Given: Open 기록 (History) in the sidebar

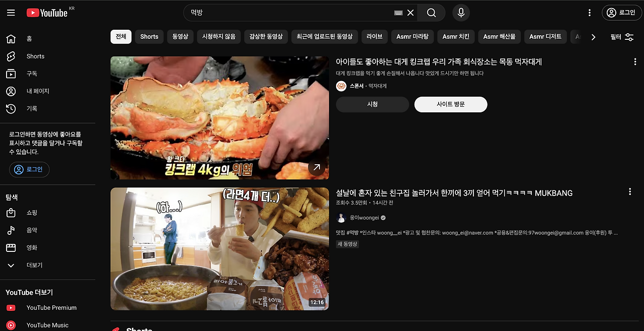Looking at the screenshot, I should 30,108.
